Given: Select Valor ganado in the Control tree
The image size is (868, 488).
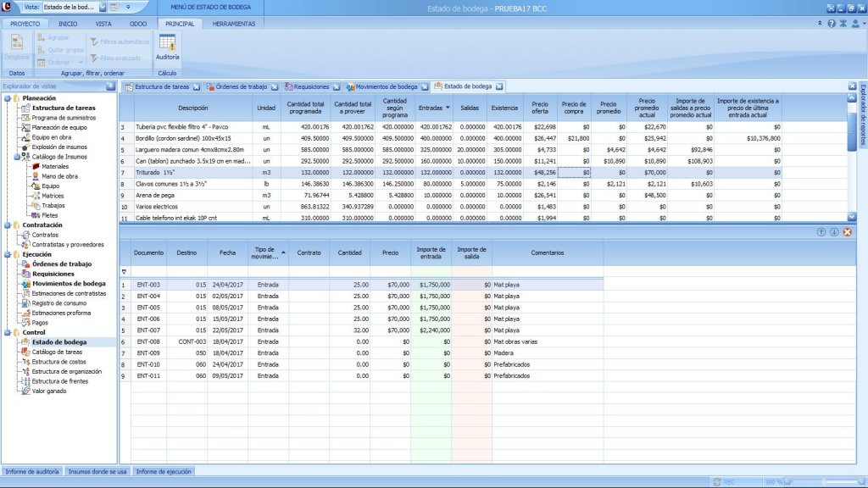Looking at the screenshot, I should 49,391.
